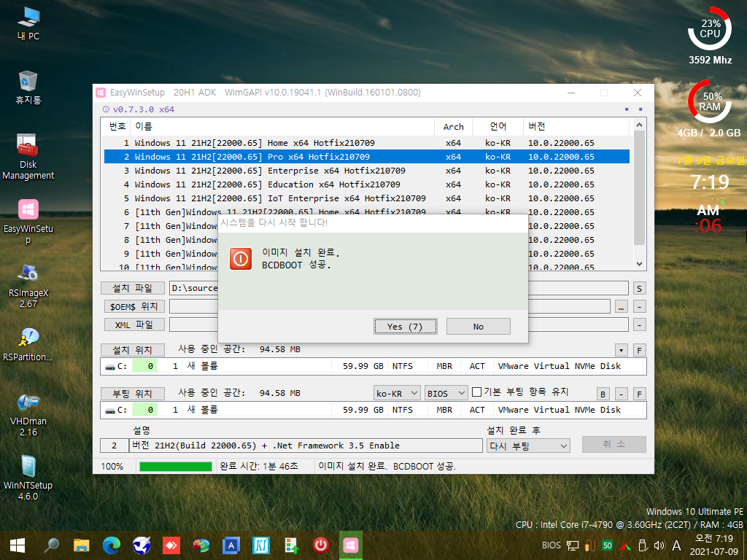Click the image list scrollbar up arrow
747x560 pixels.
point(639,125)
